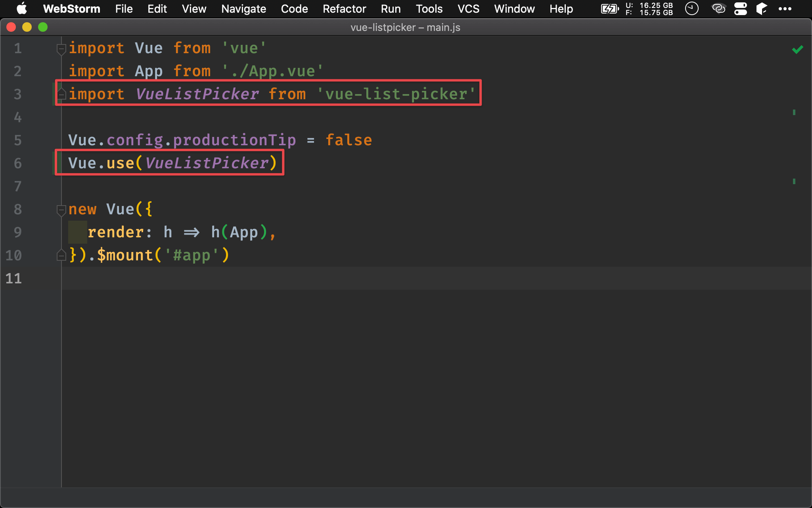Click the 'render' property on line 9

pos(115,232)
